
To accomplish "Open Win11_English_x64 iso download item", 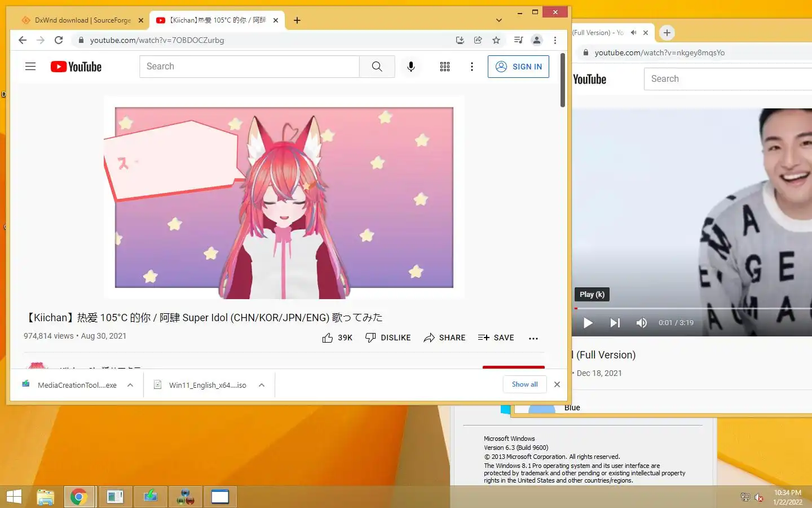I will coord(201,385).
